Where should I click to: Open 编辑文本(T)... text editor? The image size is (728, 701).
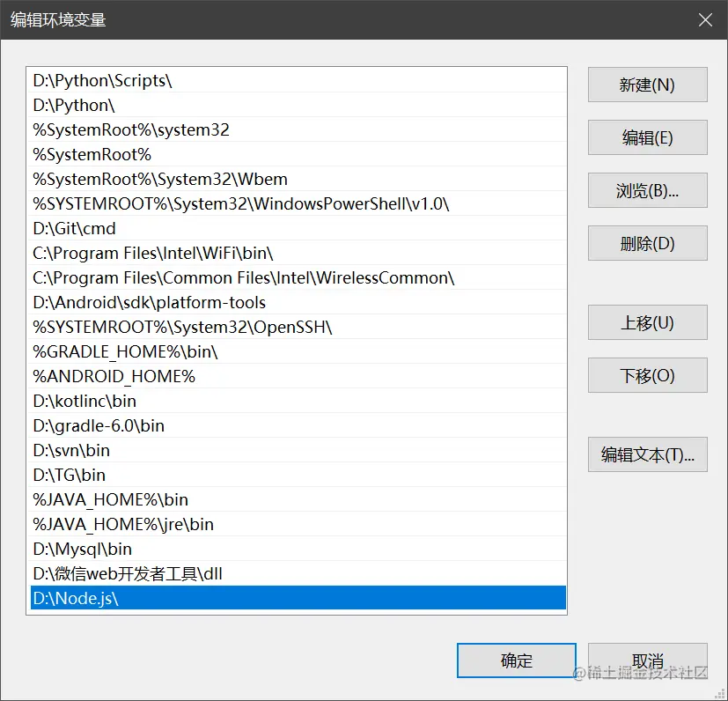click(x=647, y=454)
